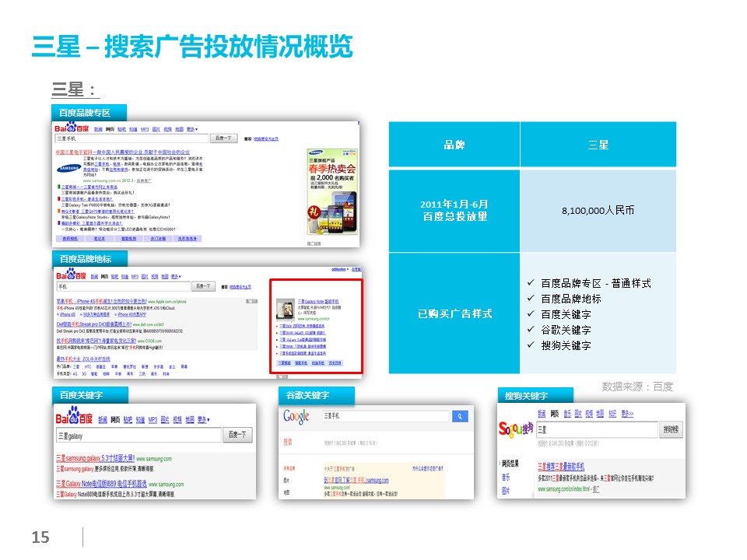The height and width of the screenshot is (560, 747).
Task: Click the 搜狗搜索 button in Sogou screenshot
Action: [672, 429]
